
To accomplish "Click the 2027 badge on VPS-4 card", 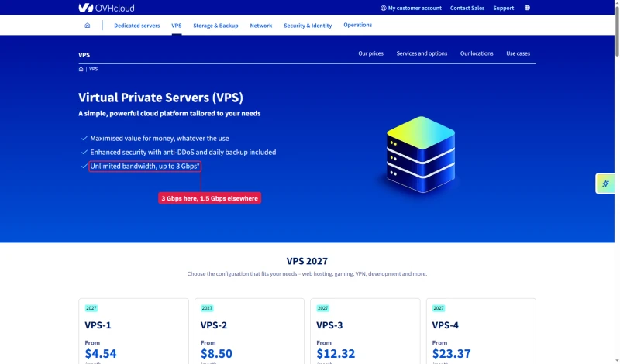I will coord(439,308).
